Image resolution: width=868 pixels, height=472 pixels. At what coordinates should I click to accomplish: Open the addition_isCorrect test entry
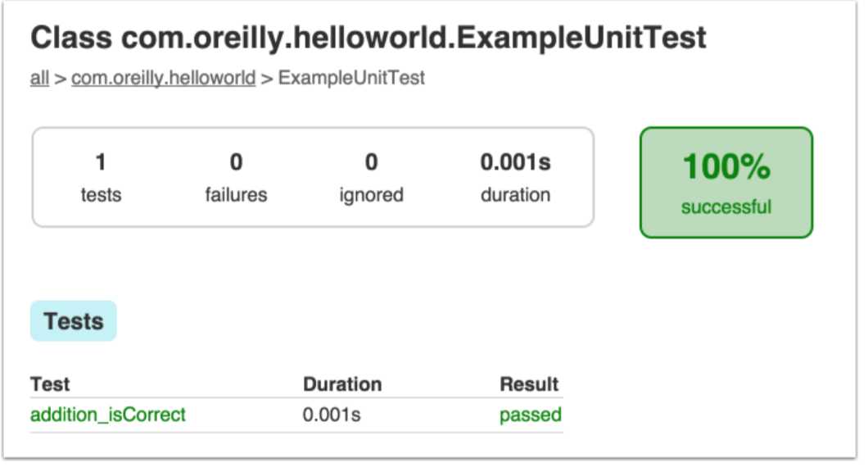click(108, 415)
